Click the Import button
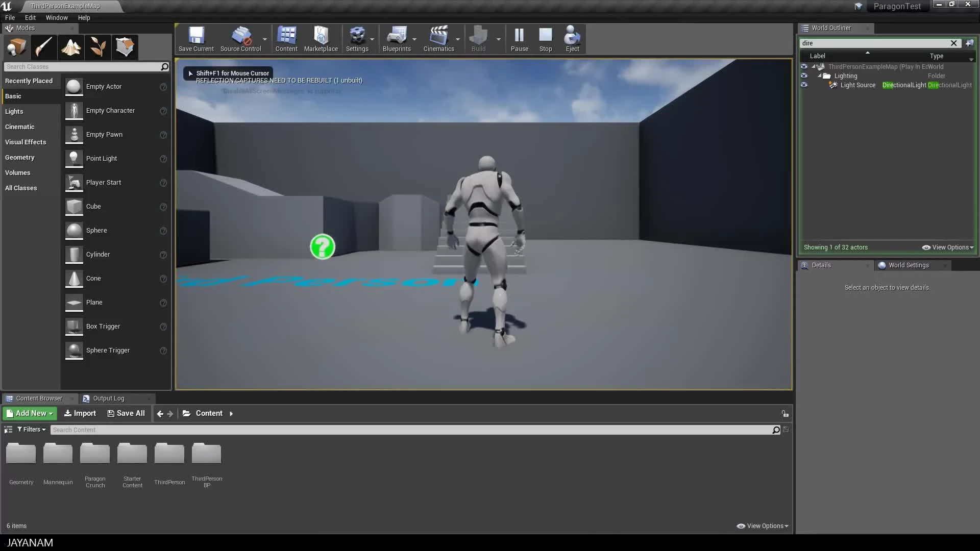 (80, 413)
